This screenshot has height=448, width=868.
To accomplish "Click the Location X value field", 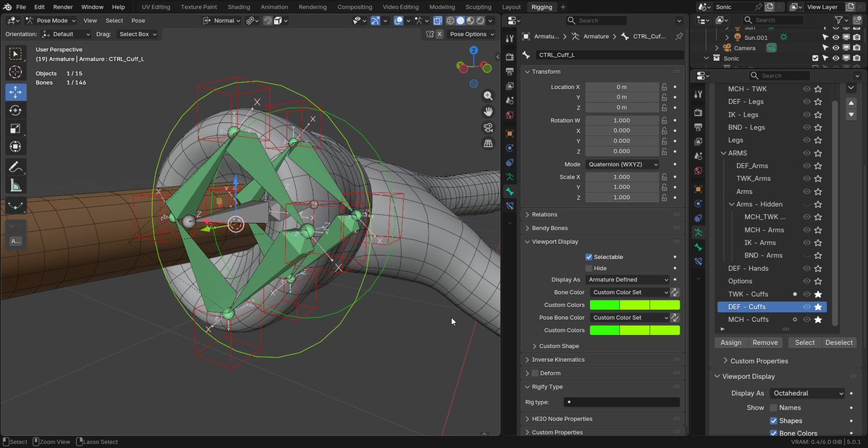I will tap(621, 87).
